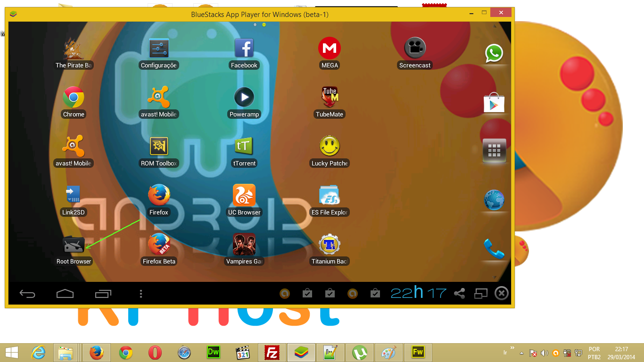Open the taskbar date and time
The image size is (644, 362).
(621, 353)
